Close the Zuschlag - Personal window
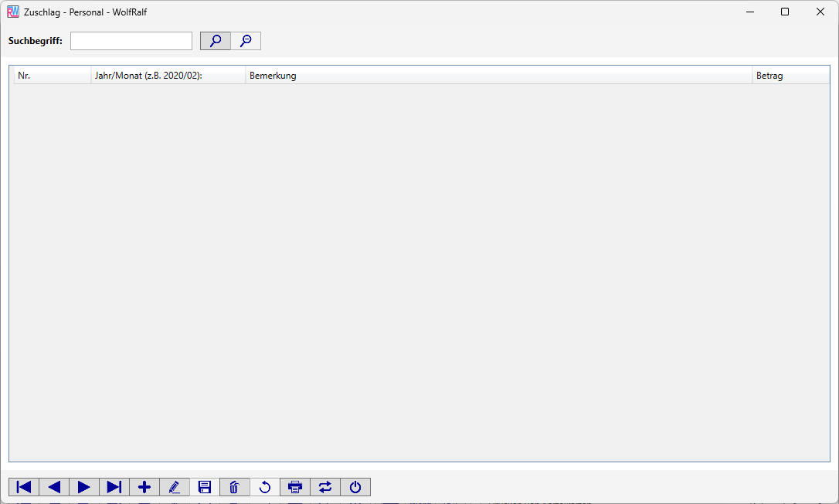The image size is (839, 504). pos(820,12)
